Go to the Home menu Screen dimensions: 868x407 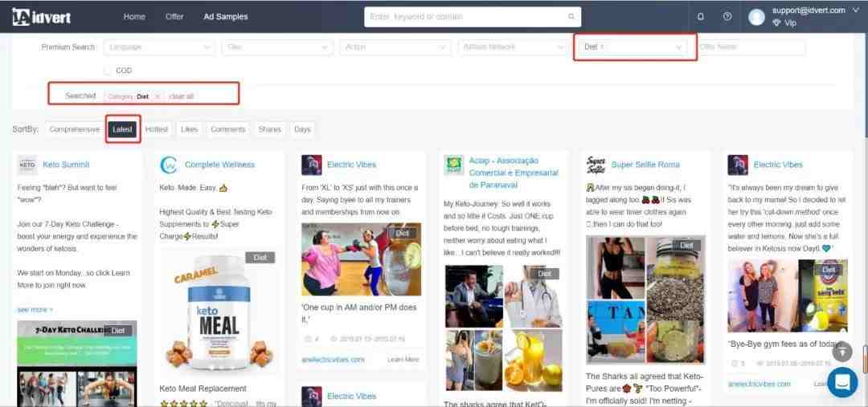[x=134, y=17]
